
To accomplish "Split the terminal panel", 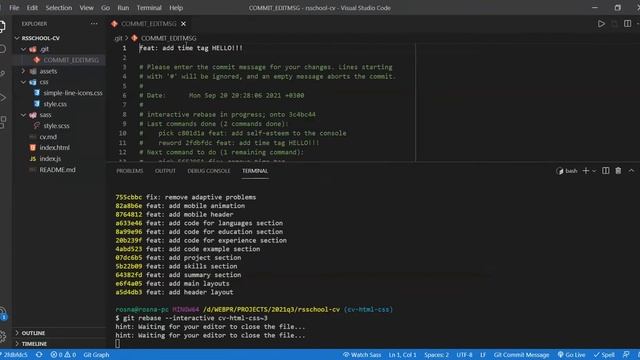I will 606,171.
